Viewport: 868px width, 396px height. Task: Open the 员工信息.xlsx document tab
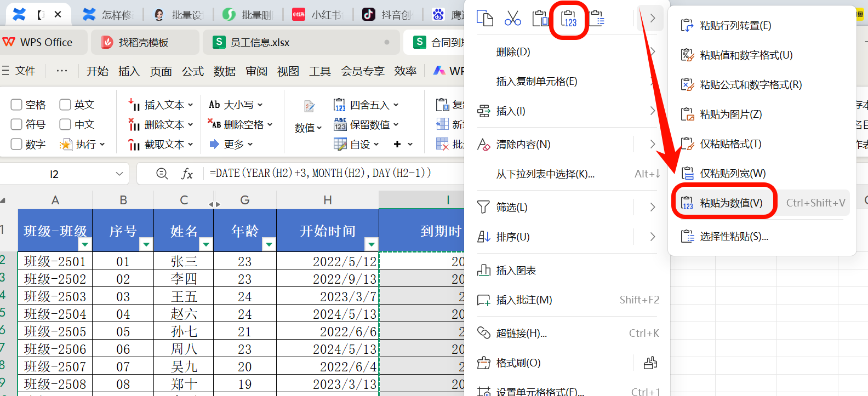coord(302,42)
